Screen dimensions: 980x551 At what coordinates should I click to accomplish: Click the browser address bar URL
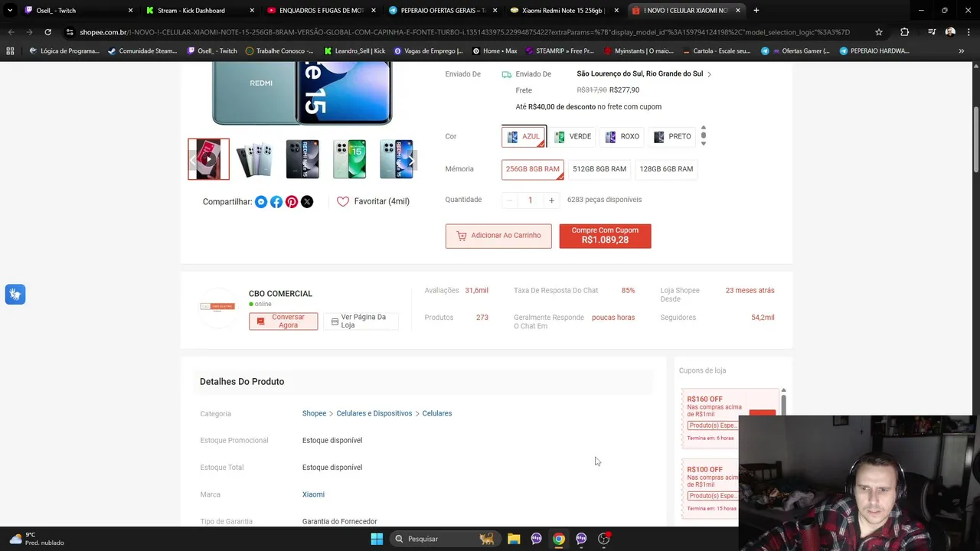[465, 32]
